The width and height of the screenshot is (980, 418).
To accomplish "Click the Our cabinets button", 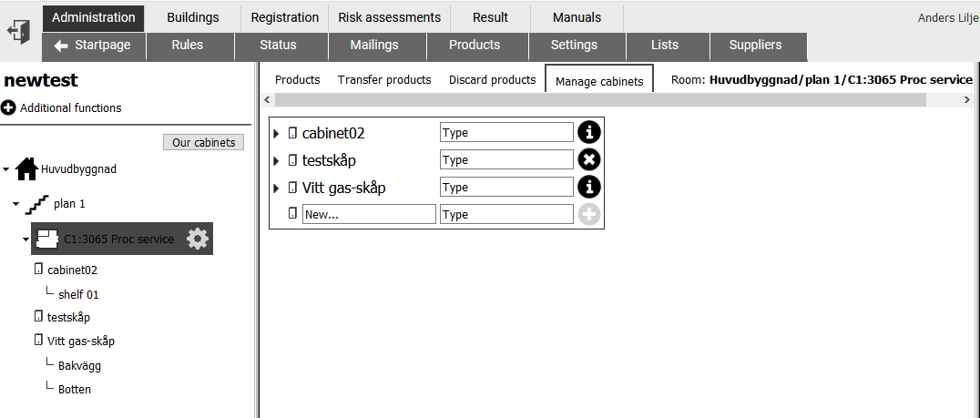I will point(204,142).
